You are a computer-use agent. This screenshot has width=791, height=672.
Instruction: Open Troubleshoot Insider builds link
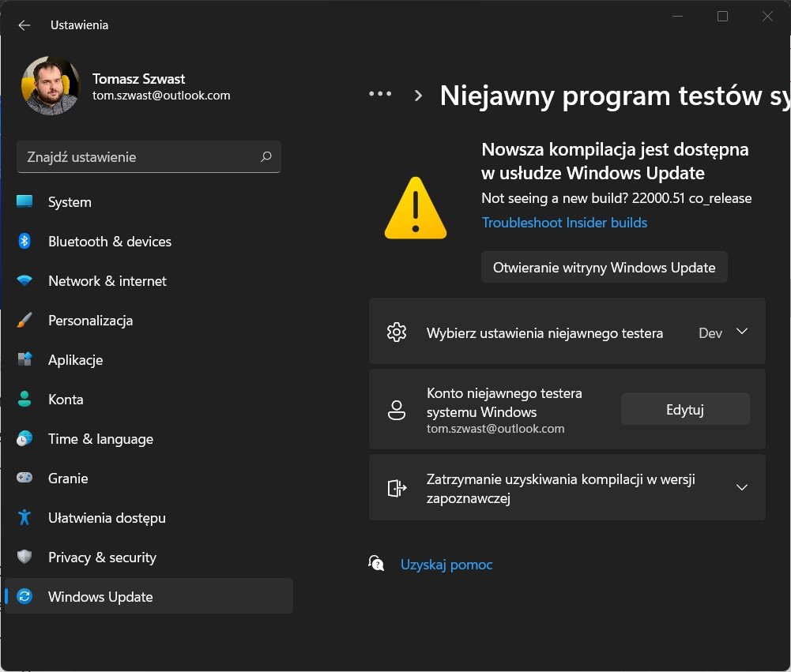564,223
